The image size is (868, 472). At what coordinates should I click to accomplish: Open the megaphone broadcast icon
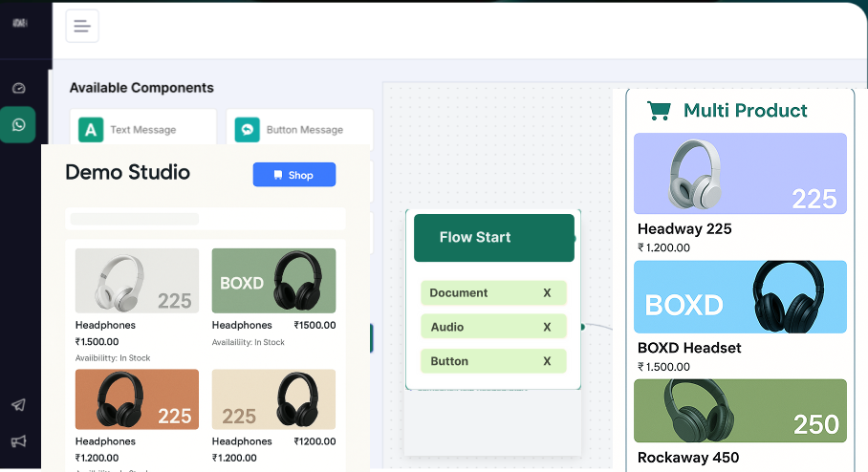18,441
